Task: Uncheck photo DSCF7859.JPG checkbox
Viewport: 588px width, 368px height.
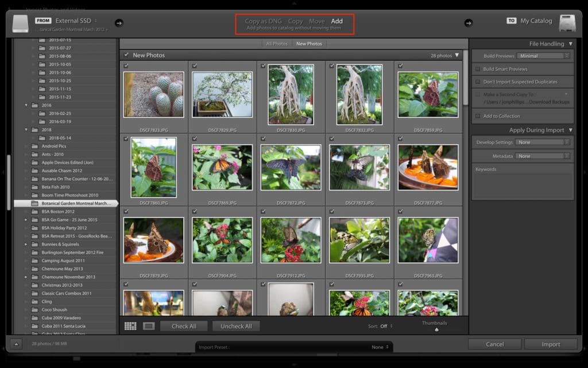Action: 400,66
